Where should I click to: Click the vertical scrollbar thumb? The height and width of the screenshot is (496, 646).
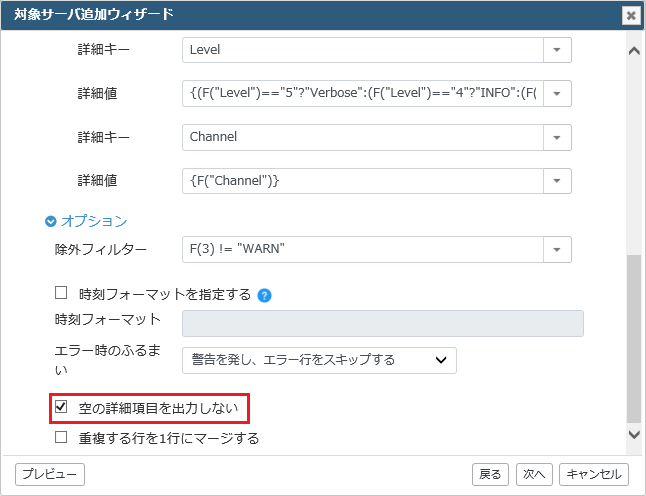coord(634,339)
